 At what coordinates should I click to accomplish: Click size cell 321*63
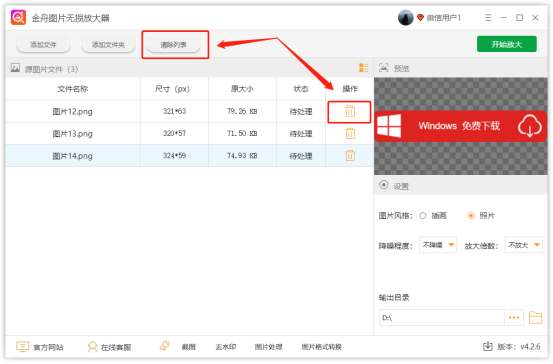(174, 111)
